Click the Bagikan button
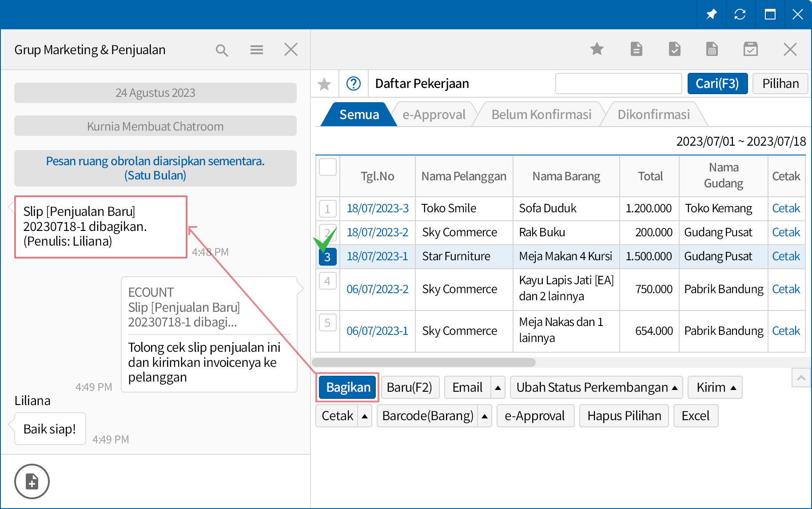 (348, 388)
